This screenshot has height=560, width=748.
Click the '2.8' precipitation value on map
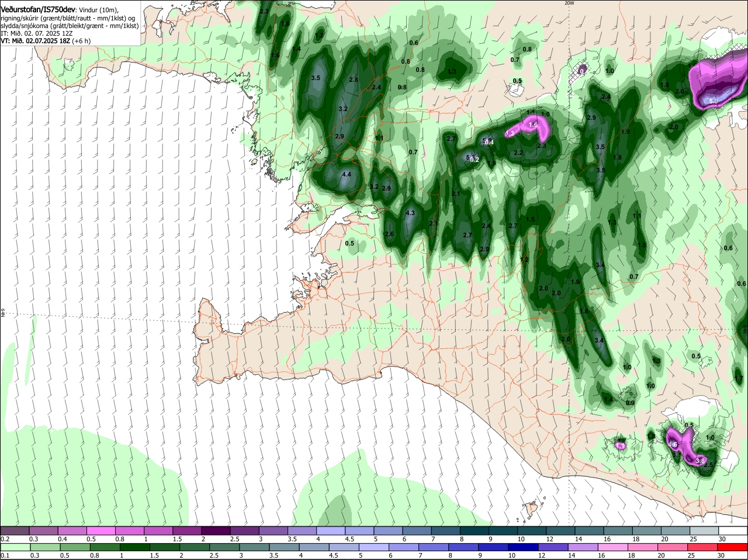tap(354, 80)
